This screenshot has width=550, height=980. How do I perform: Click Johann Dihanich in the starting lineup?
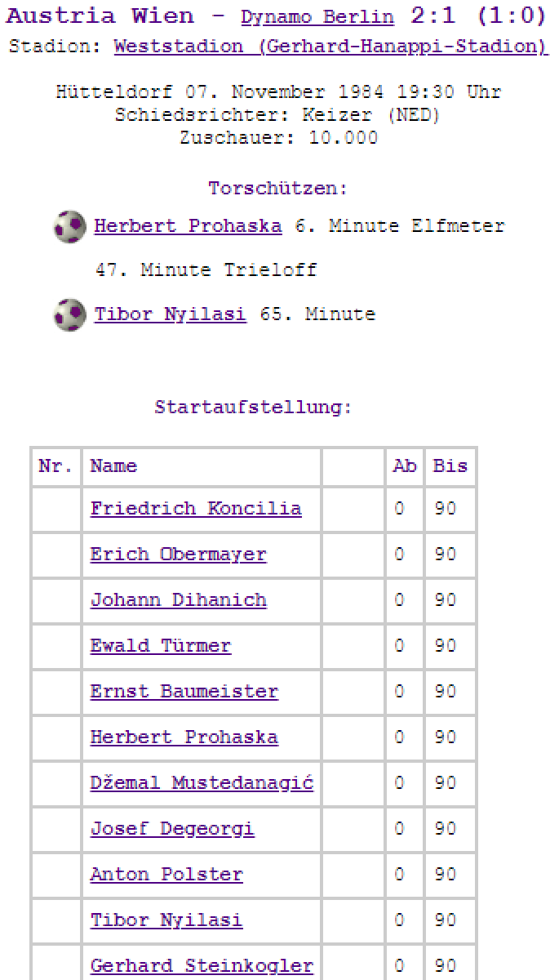point(178,600)
